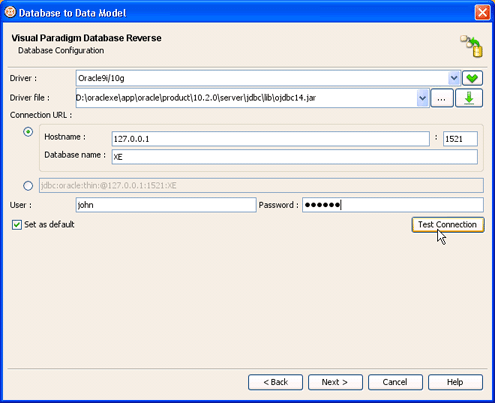Toggle the Set as default checkbox

17,225
